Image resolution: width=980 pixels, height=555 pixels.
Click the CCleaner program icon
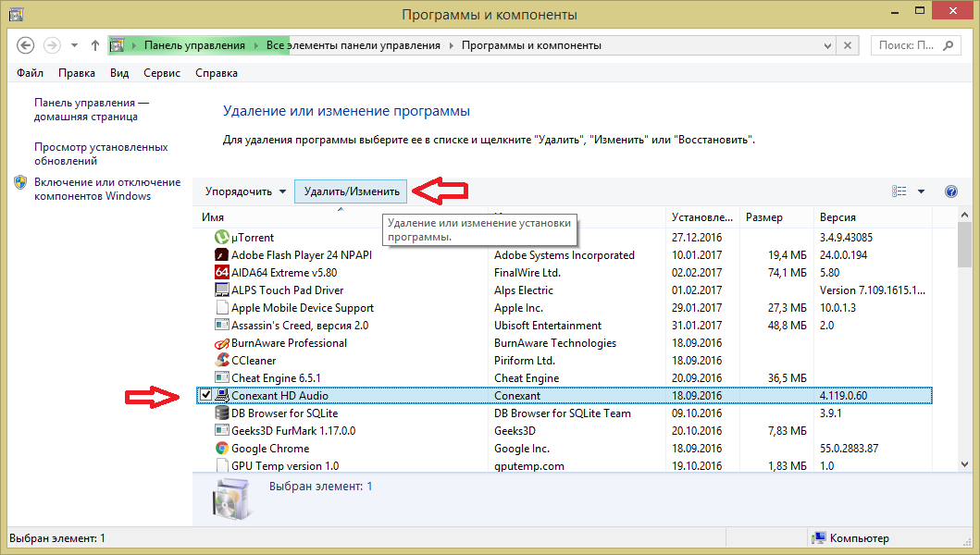pyautogui.click(x=222, y=361)
